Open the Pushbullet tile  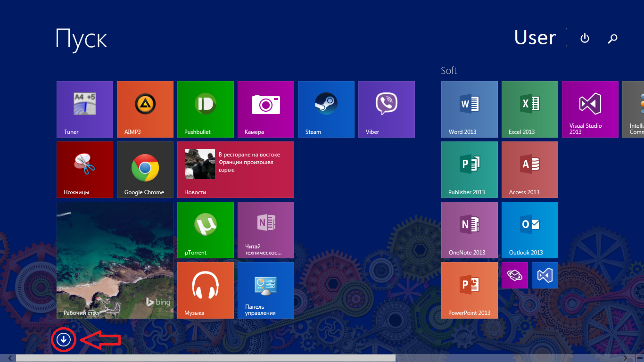pos(206,109)
